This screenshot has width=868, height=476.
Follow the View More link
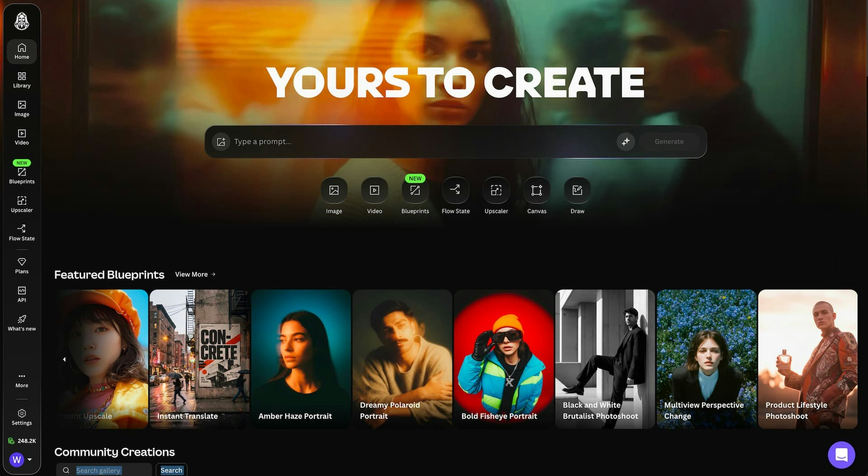pyautogui.click(x=195, y=274)
